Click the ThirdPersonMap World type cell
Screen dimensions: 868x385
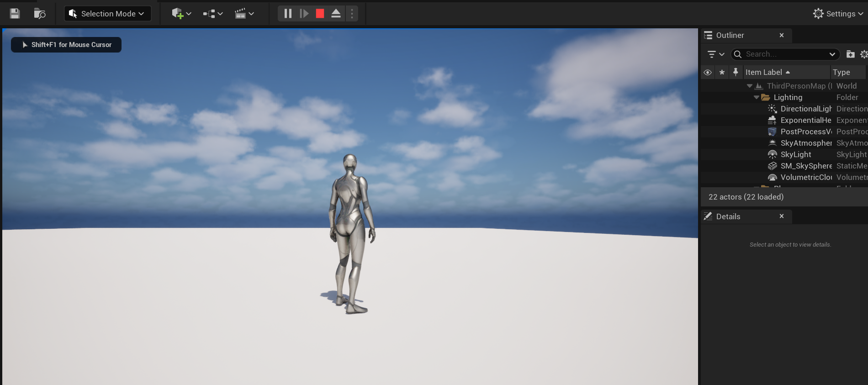point(847,86)
